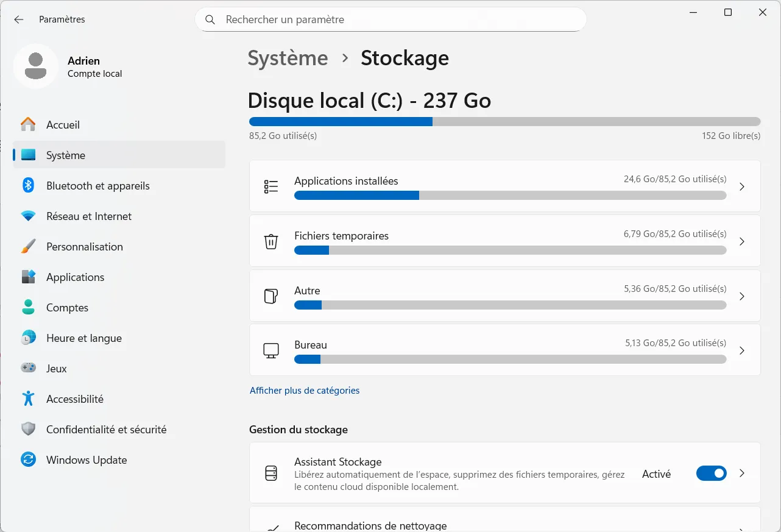Click the Applications installées list icon
The height and width of the screenshot is (532, 781).
[x=271, y=186]
